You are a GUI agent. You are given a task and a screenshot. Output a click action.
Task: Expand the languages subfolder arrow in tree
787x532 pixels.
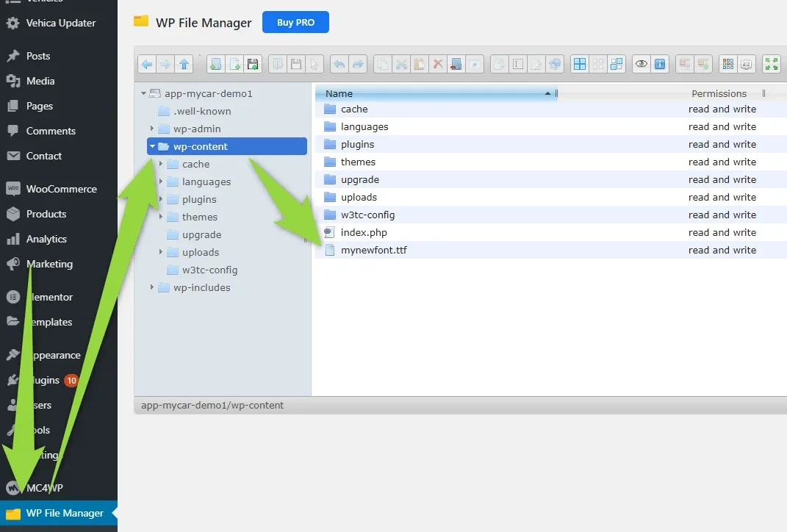[x=161, y=181]
